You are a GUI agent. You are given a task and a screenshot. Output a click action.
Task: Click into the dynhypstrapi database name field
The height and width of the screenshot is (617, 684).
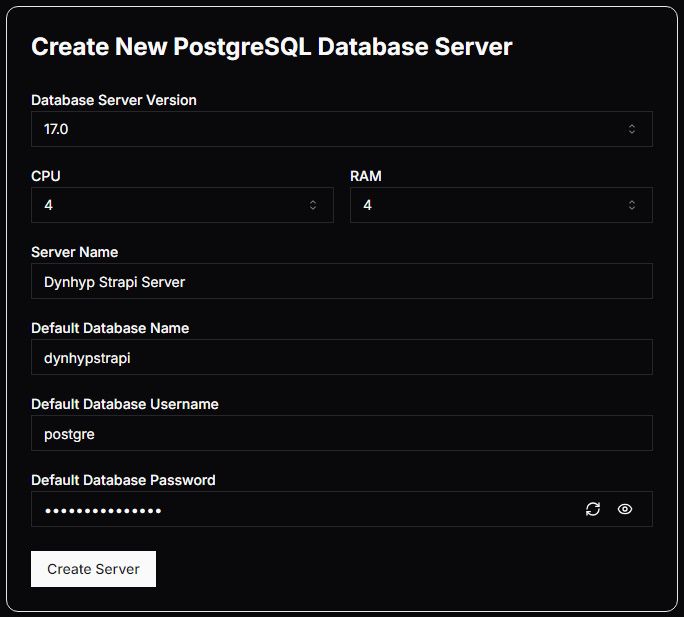click(342, 357)
